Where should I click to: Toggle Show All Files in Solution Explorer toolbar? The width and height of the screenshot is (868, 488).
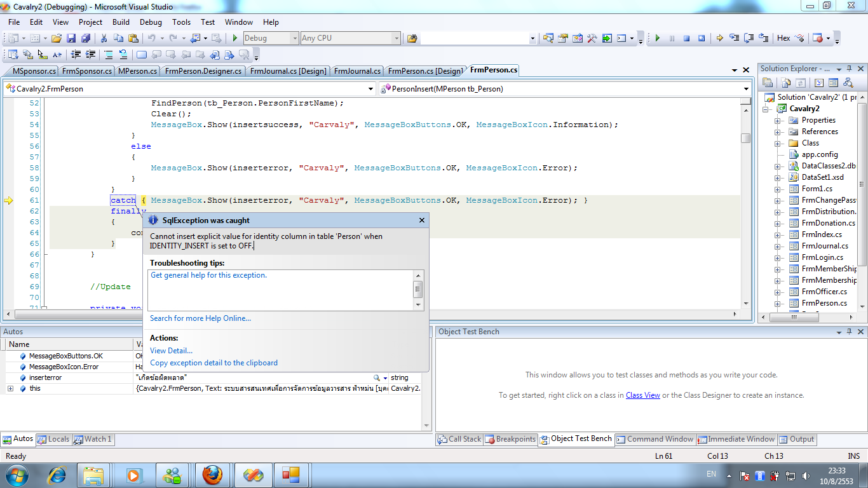(786, 83)
